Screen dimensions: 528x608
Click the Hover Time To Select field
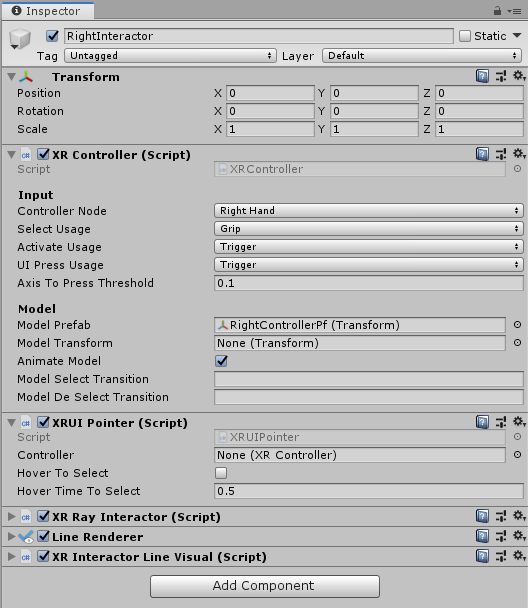pos(369,491)
